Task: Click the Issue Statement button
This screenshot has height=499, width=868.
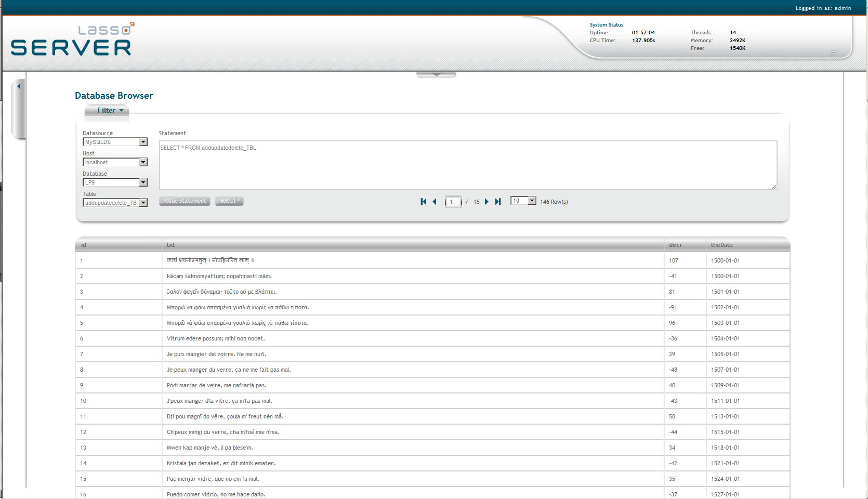Action: (185, 201)
